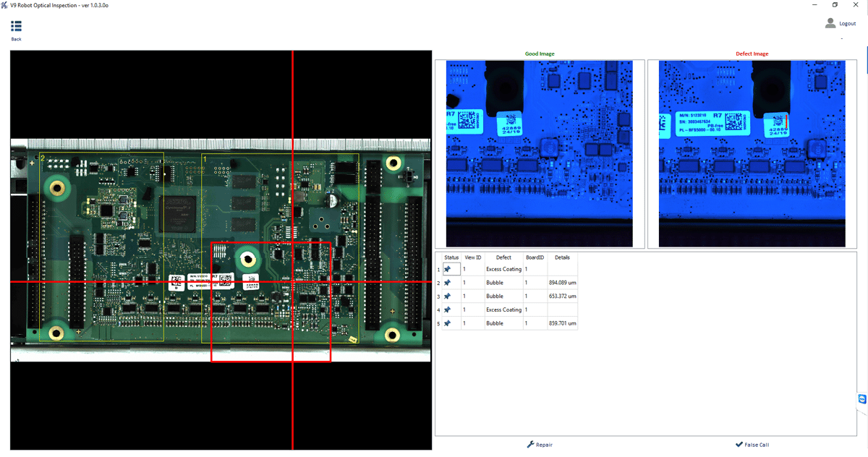
Task: Select the Defect Image preview
Action: 752,153
